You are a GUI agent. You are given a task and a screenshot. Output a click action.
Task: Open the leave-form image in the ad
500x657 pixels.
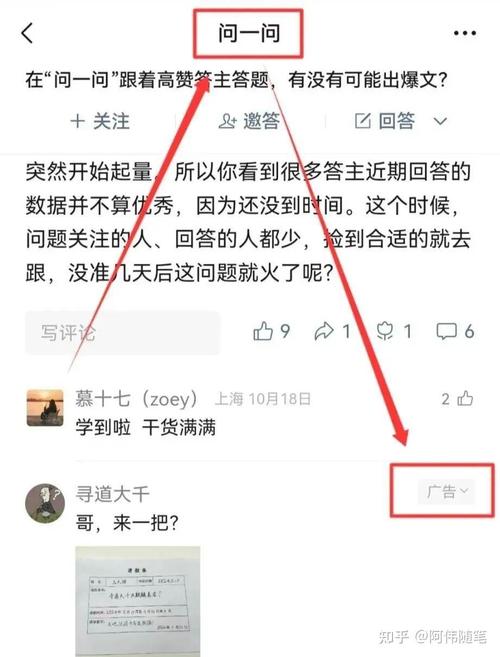pyautogui.click(x=138, y=600)
